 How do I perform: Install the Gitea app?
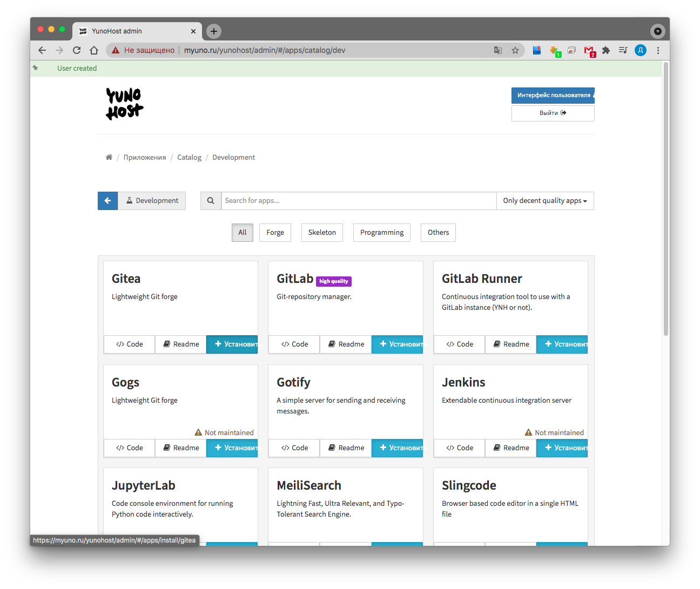coord(232,344)
